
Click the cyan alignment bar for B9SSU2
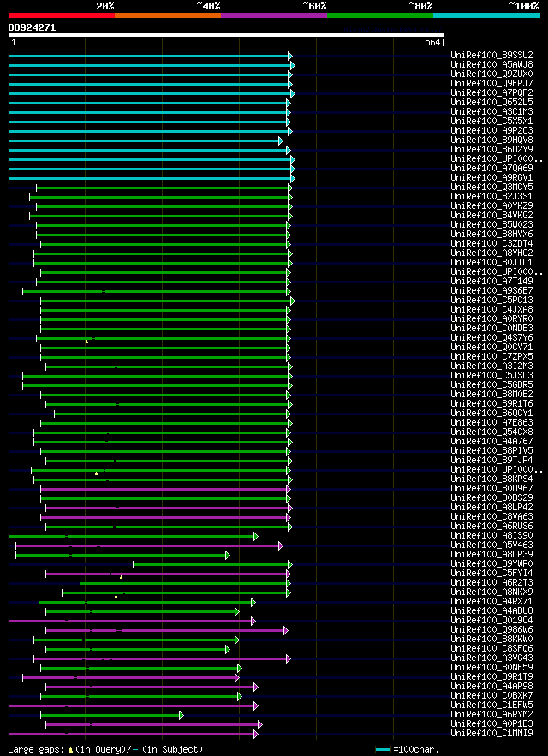coord(149,56)
